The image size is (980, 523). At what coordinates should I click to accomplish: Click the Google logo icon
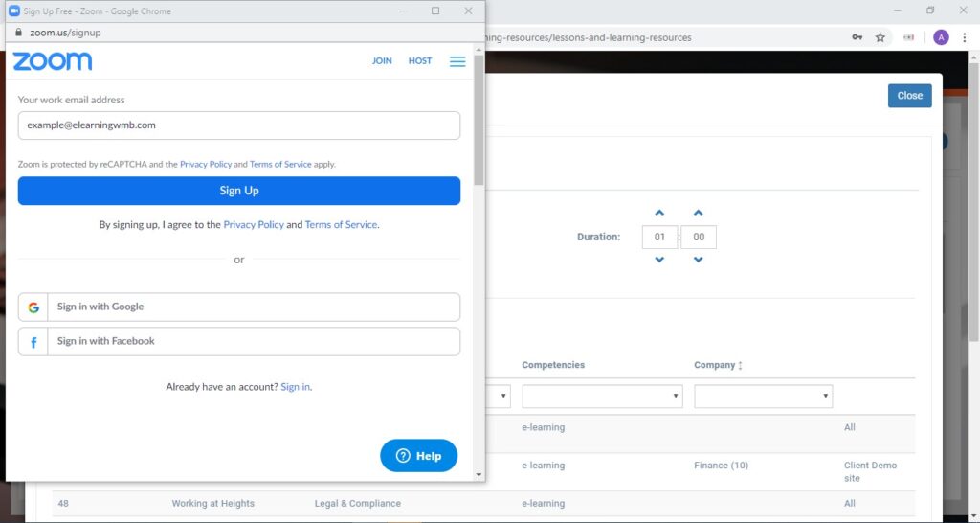tap(33, 307)
